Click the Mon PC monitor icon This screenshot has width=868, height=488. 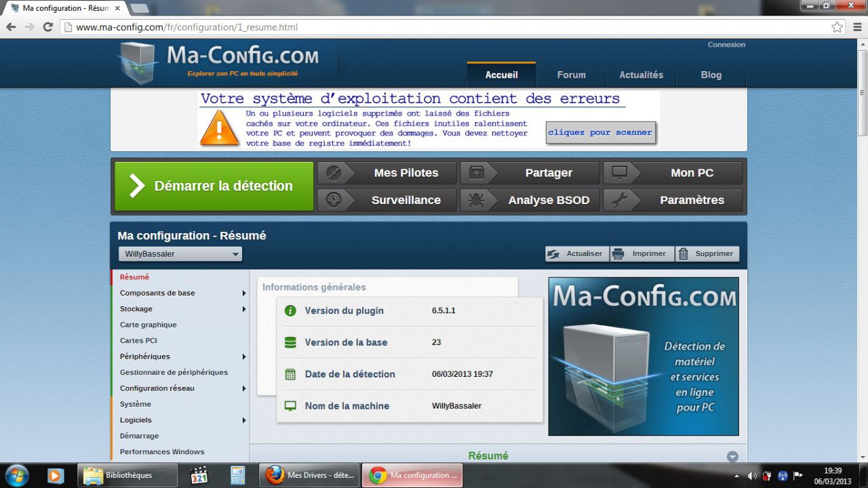coord(618,173)
